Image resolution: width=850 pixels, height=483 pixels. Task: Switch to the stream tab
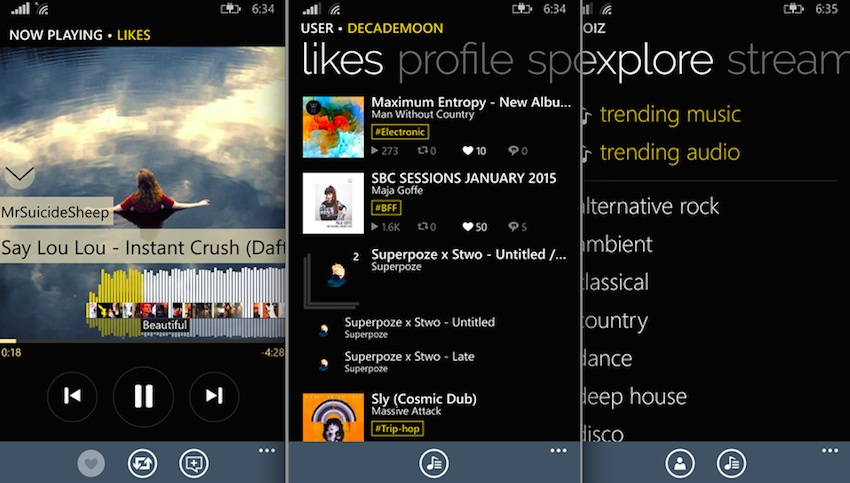click(788, 61)
